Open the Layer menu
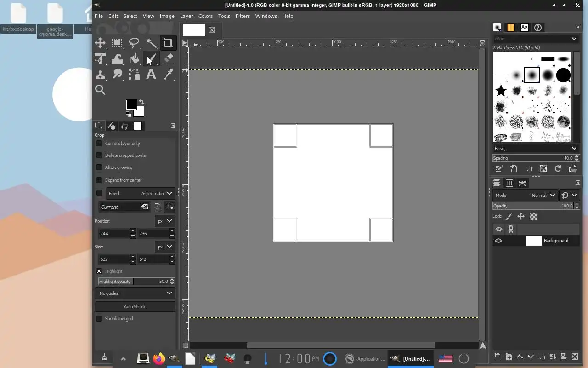 click(x=187, y=16)
